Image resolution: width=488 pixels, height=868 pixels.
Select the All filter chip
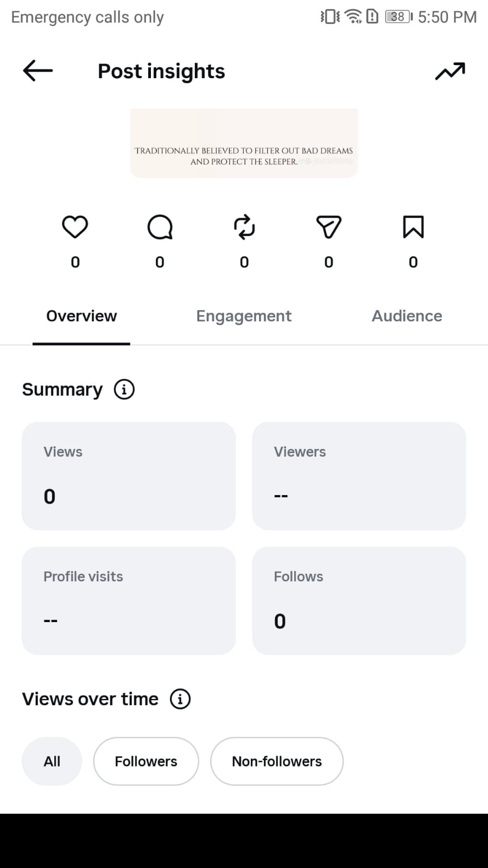[52, 761]
